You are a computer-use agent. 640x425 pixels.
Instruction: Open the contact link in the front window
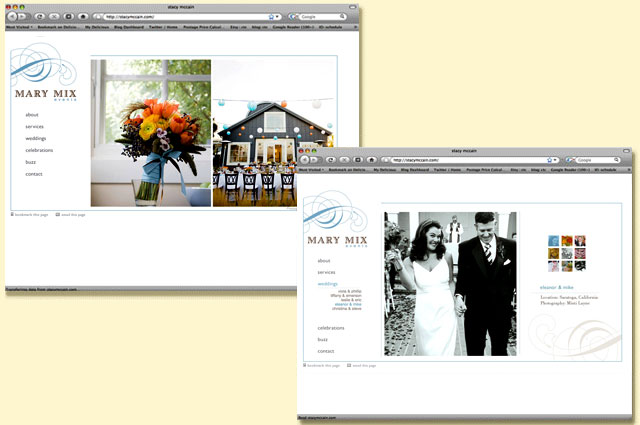pyautogui.click(x=326, y=351)
